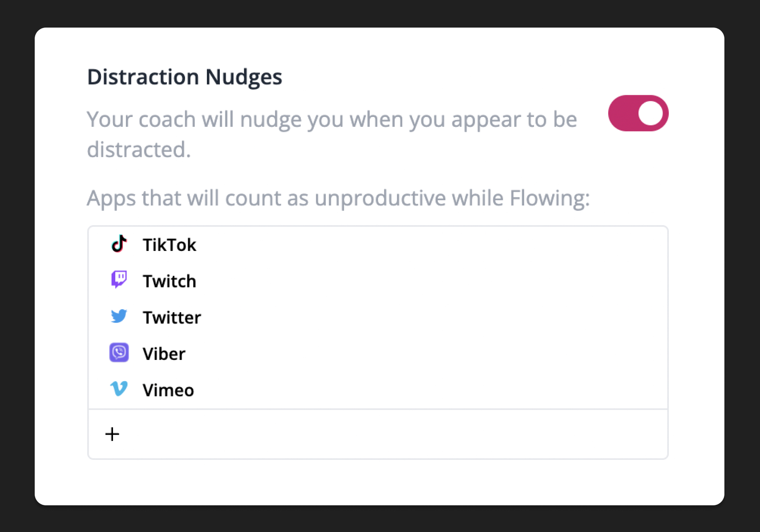Click the Distraction Nudges heading
The image size is (760, 532).
click(185, 77)
